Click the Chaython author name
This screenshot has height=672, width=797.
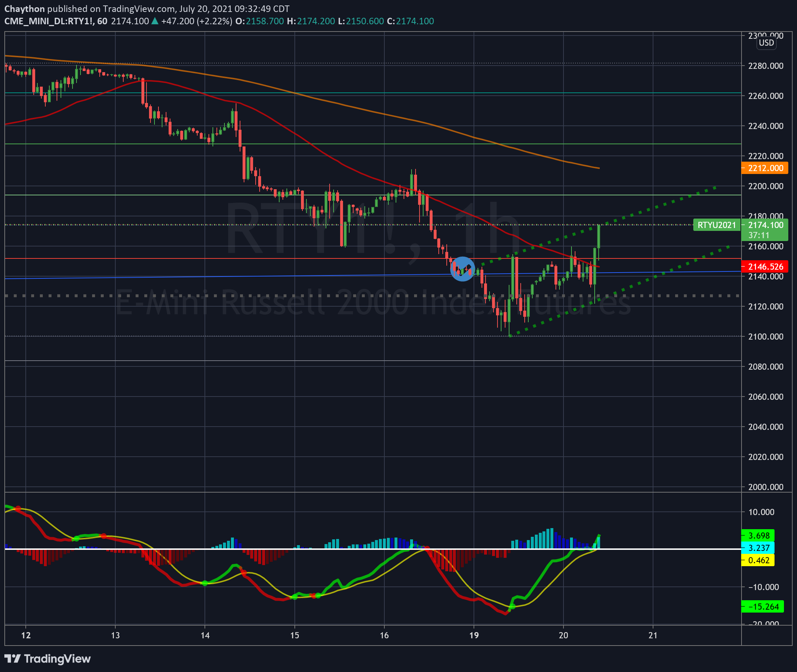tap(24, 9)
